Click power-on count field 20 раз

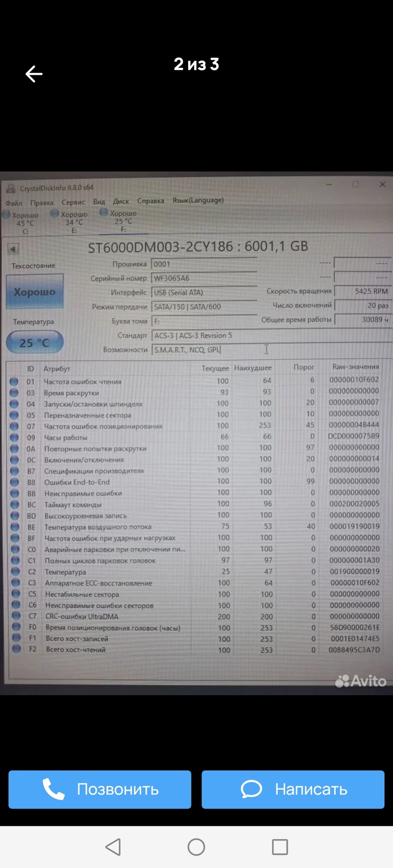[x=363, y=305]
